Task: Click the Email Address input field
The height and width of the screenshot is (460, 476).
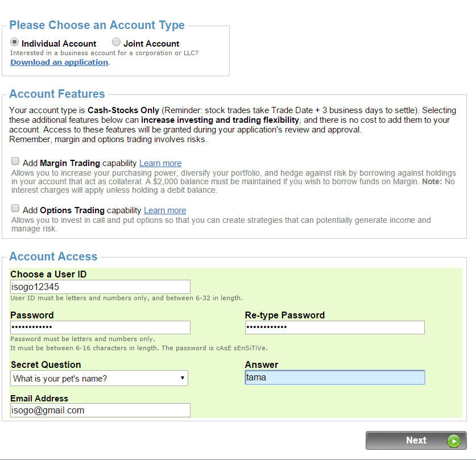Action: (x=100, y=410)
